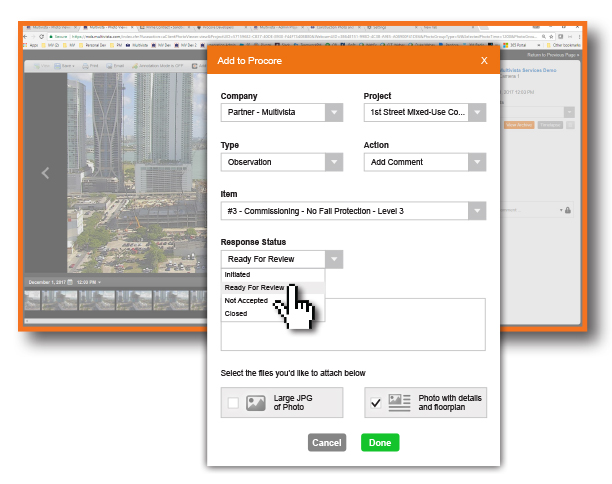
Task: Switch to the first Multivista browser tab
Action: (x=51, y=28)
